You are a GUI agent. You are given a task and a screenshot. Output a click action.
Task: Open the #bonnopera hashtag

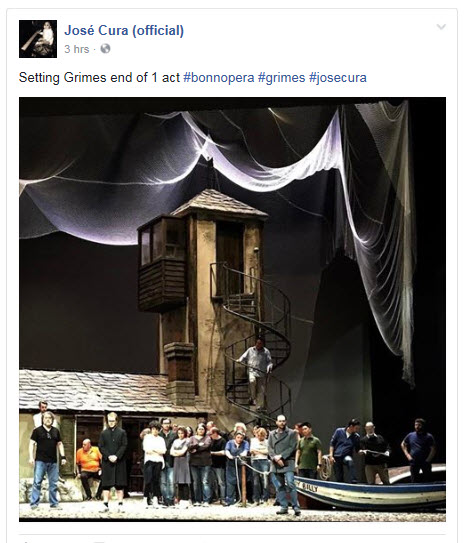(218, 77)
